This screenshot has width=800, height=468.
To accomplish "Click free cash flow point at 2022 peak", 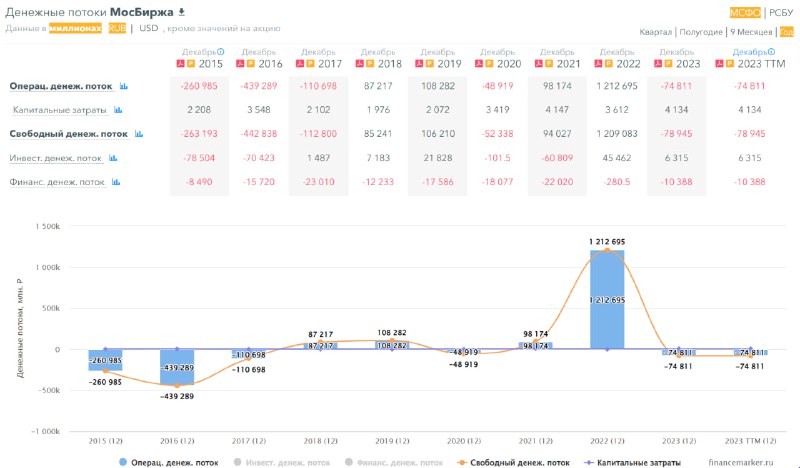I will click(607, 250).
